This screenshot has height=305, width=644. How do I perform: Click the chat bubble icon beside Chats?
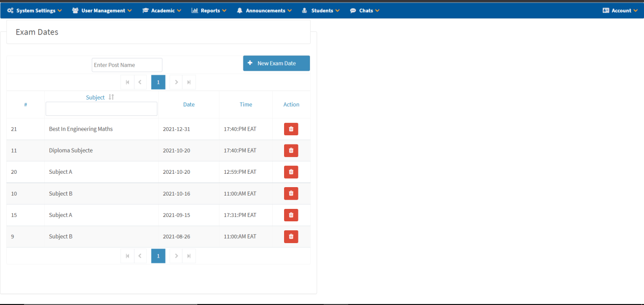click(x=352, y=10)
